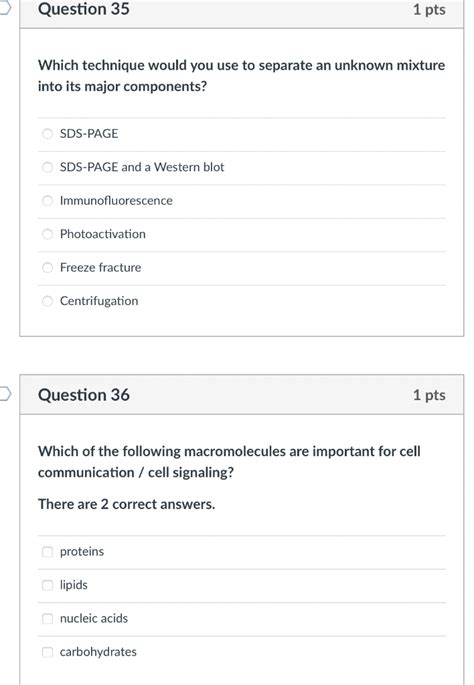Click the Question 35 points label
Screen dimensions: 474x685
[x=429, y=10]
